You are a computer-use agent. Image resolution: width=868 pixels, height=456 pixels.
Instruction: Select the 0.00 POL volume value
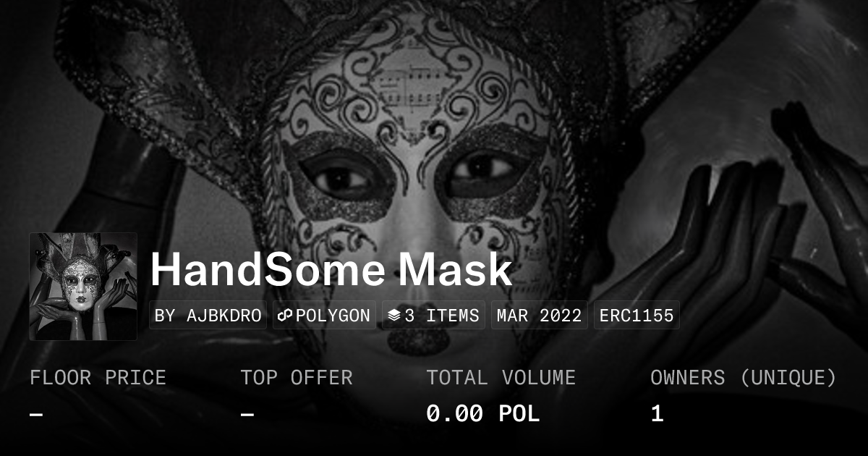tap(483, 414)
